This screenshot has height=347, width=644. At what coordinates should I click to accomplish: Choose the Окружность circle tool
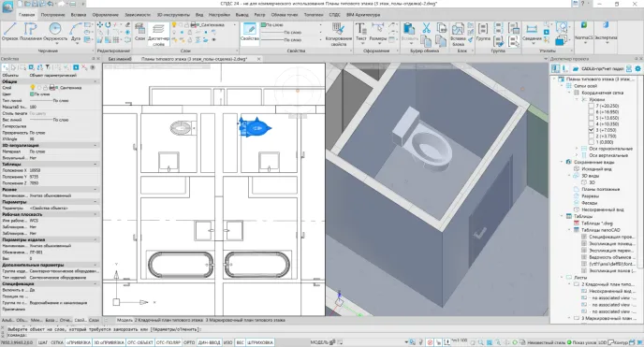[x=55, y=32]
